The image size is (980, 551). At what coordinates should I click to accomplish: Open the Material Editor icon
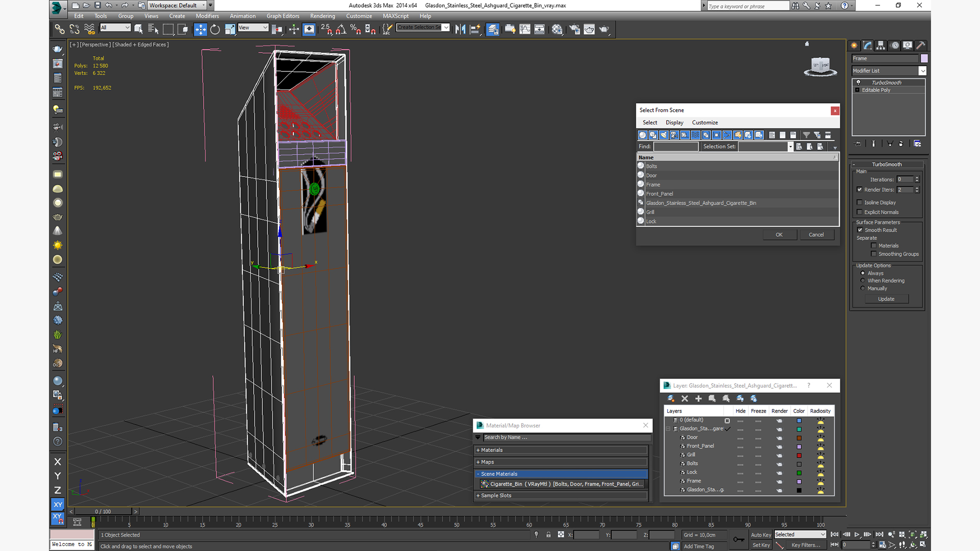point(557,29)
